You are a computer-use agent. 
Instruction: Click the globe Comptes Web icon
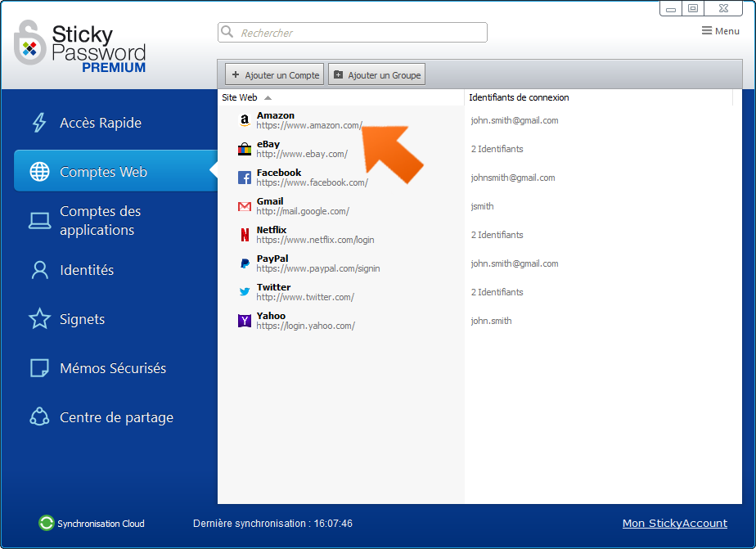point(39,172)
